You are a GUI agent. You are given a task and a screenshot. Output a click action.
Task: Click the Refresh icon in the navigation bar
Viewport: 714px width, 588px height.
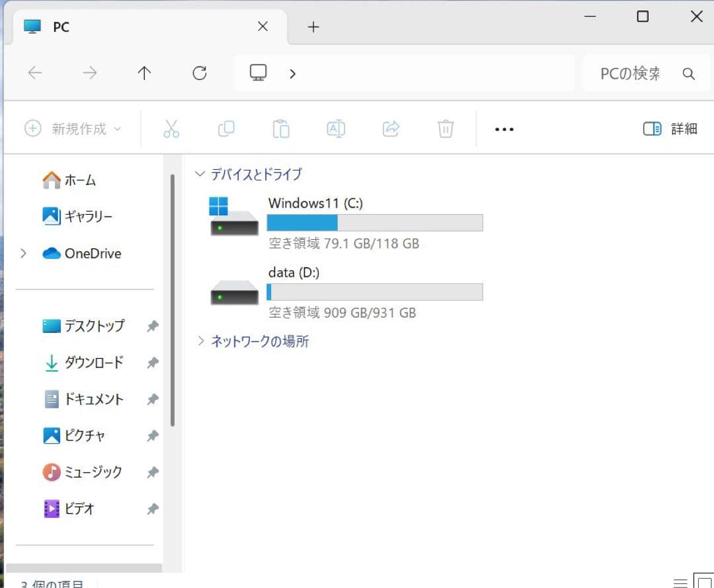[199, 73]
